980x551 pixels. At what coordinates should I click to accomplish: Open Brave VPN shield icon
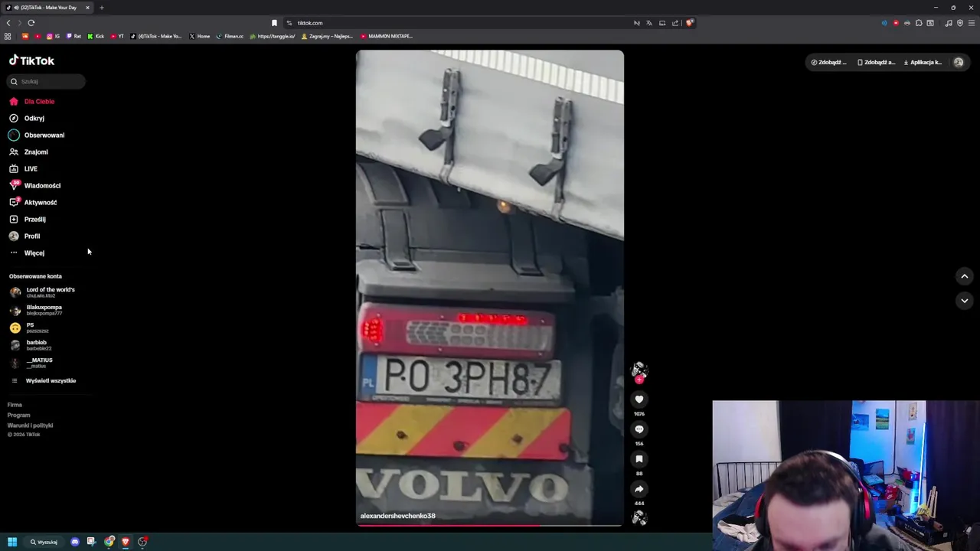pyautogui.click(x=960, y=23)
